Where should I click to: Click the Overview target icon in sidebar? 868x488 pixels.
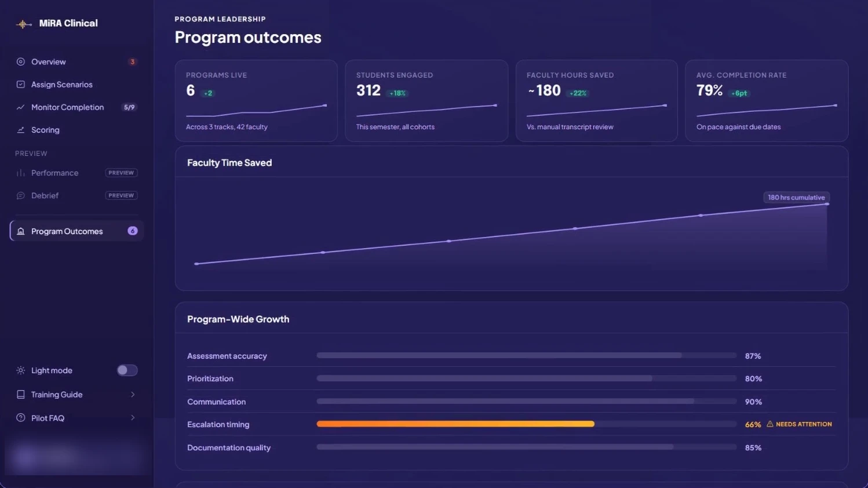[x=21, y=61]
